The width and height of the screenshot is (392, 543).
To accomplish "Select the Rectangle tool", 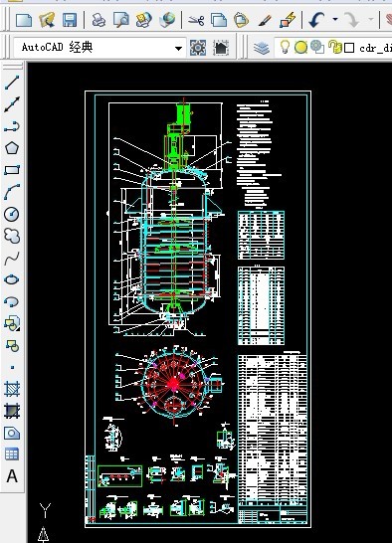I will click(x=12, y=170).
